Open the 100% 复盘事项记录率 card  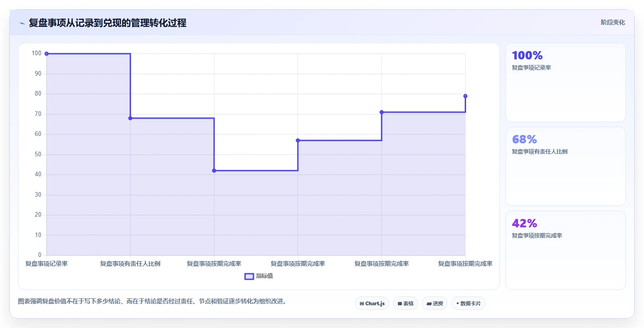[x=565, y=83]
